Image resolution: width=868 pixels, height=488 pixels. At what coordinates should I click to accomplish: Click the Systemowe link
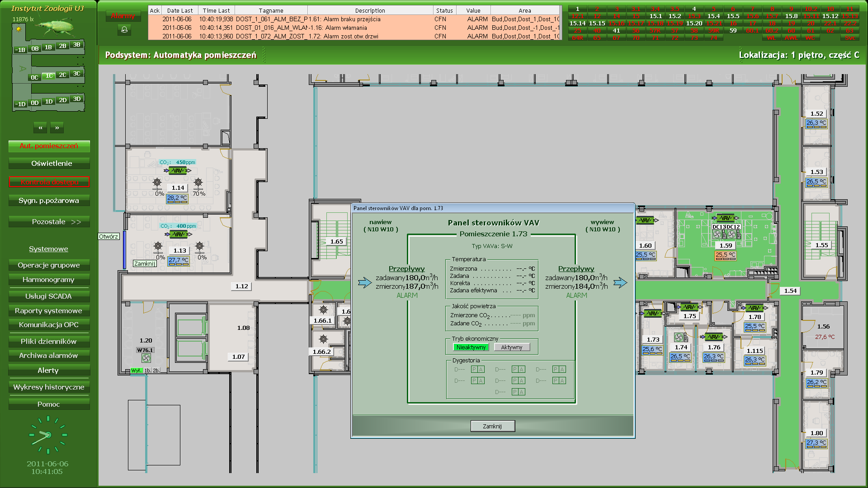(x=48, y=249)
